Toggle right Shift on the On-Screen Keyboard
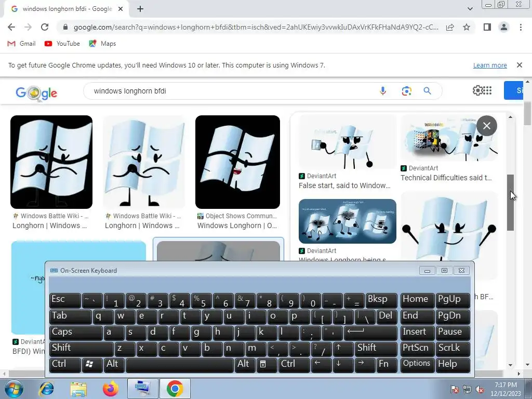This screenshot has width=532, height=399. coord(376,349)
